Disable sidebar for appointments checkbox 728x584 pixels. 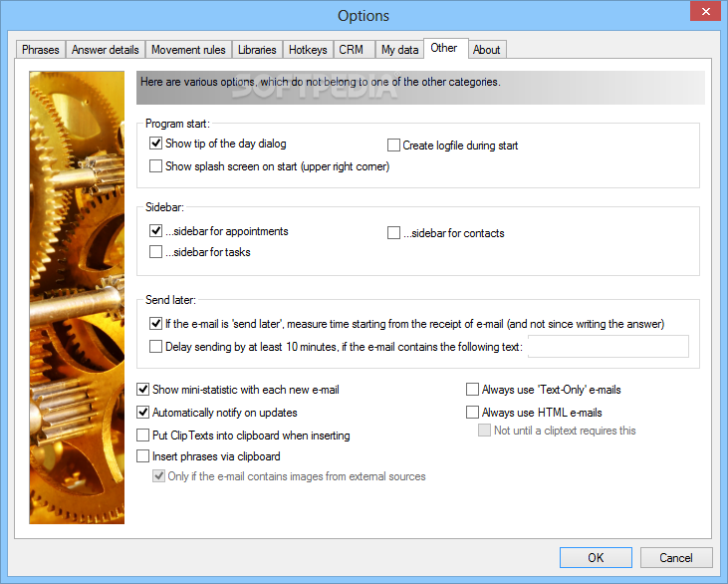(x=155, y=231)
